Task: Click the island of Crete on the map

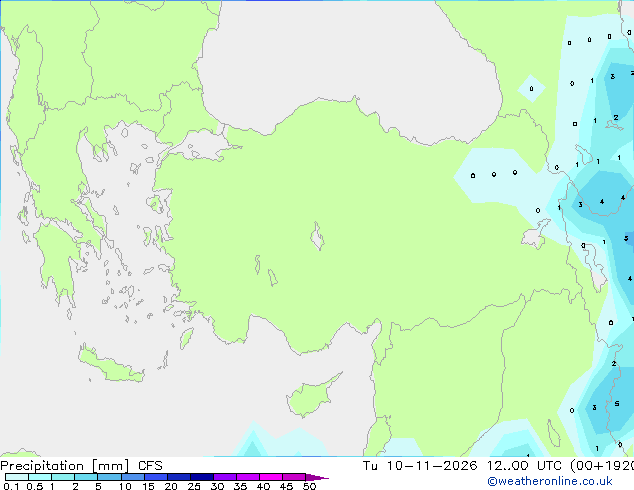Action: [110, 366]
